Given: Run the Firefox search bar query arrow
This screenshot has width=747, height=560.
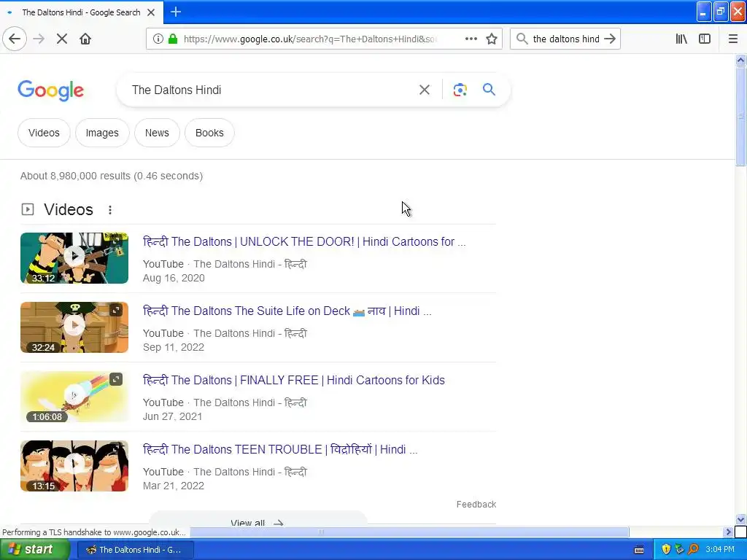Looking at the screenshot, I should 610,39.
